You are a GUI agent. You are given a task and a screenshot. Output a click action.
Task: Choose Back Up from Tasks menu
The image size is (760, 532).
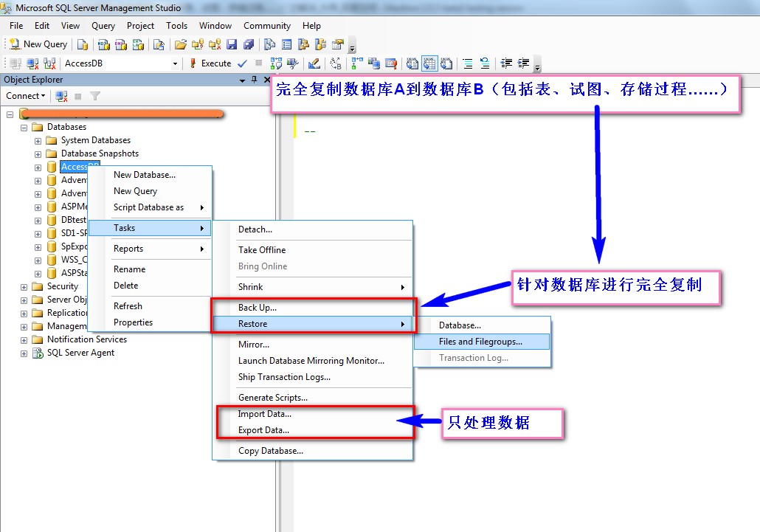pyautogui.click(x=258, y=308)
